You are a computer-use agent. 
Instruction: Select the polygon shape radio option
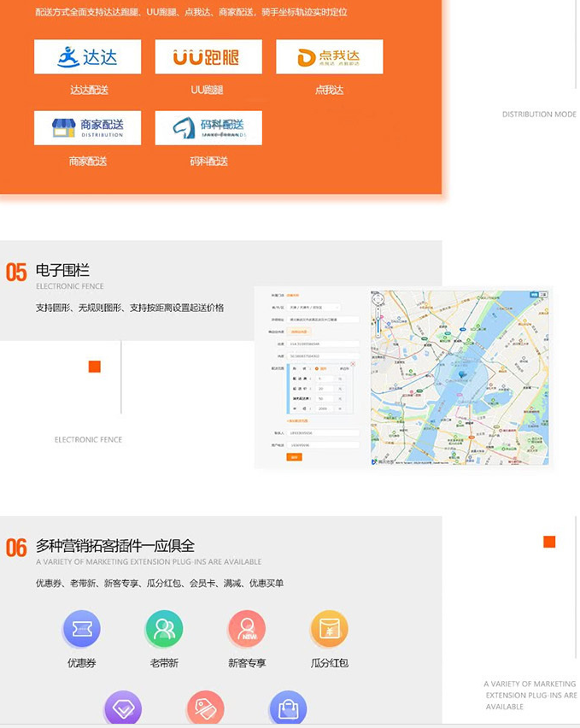pos(343,368)
